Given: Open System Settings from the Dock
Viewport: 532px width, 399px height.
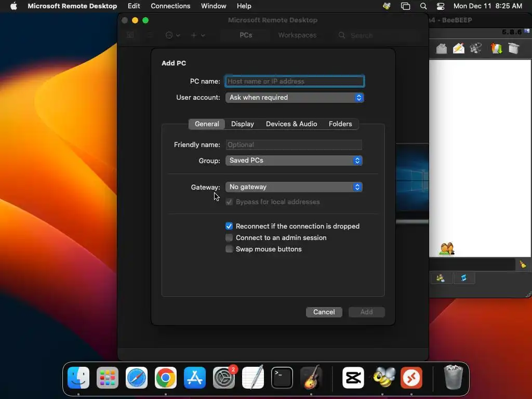Looking at the screenshot, I should click(224, 378).
